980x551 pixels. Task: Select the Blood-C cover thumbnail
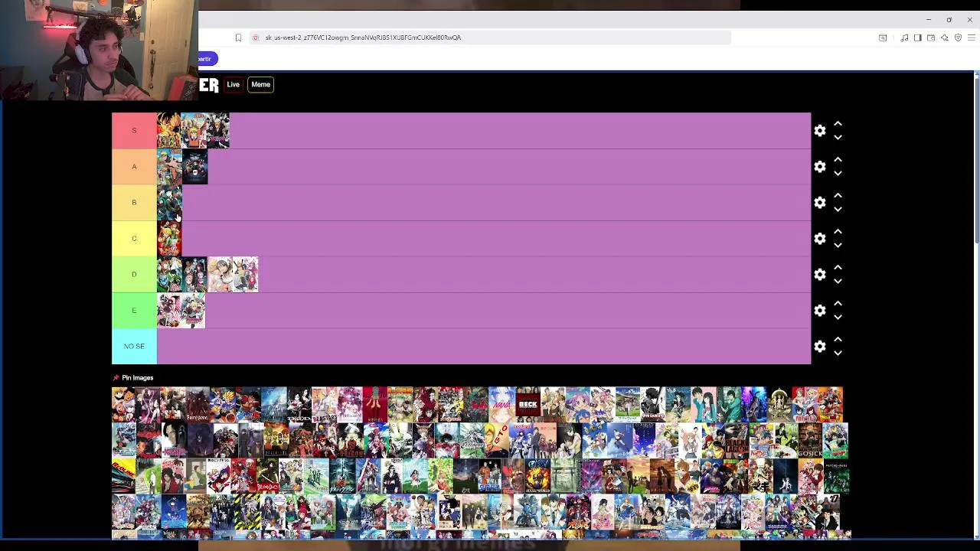[267, 475]
